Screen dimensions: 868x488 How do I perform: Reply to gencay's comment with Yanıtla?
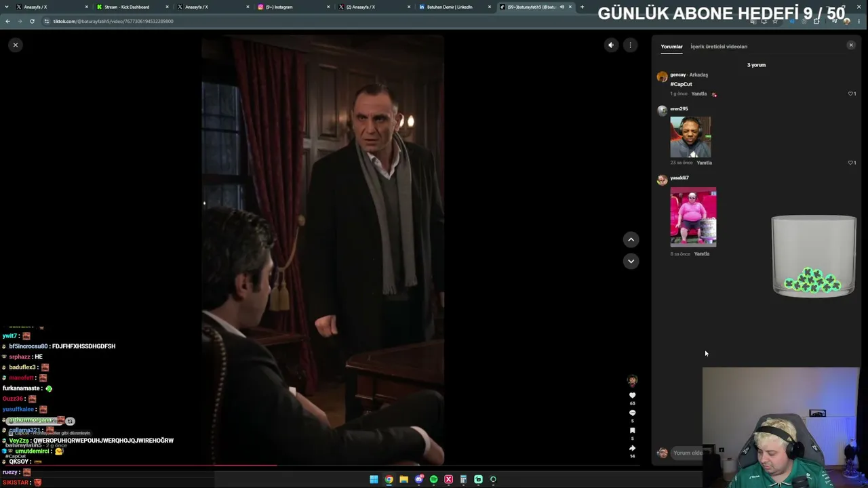(x=699, y=94)
